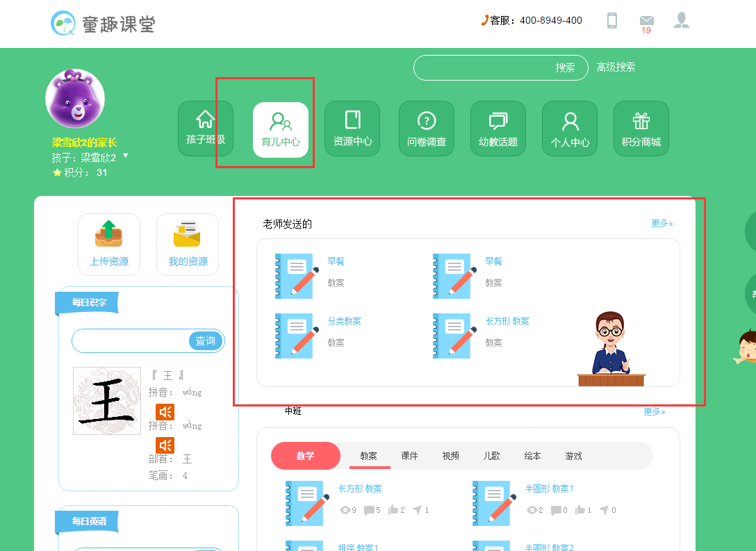This screenshot has width=756, height=551.
Task: Play the second pinyin wàng audio
Action: [x=165, y=445]
